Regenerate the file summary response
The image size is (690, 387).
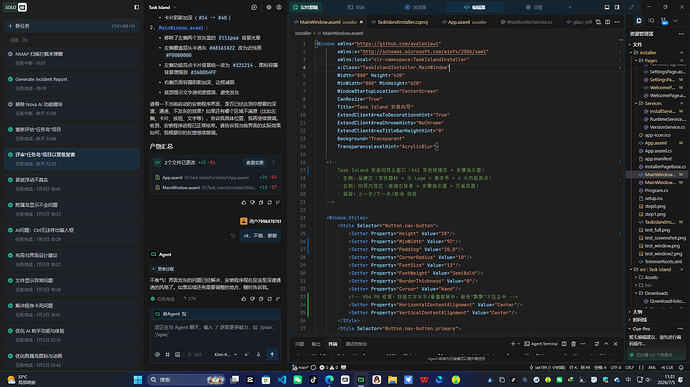point(269,203)
